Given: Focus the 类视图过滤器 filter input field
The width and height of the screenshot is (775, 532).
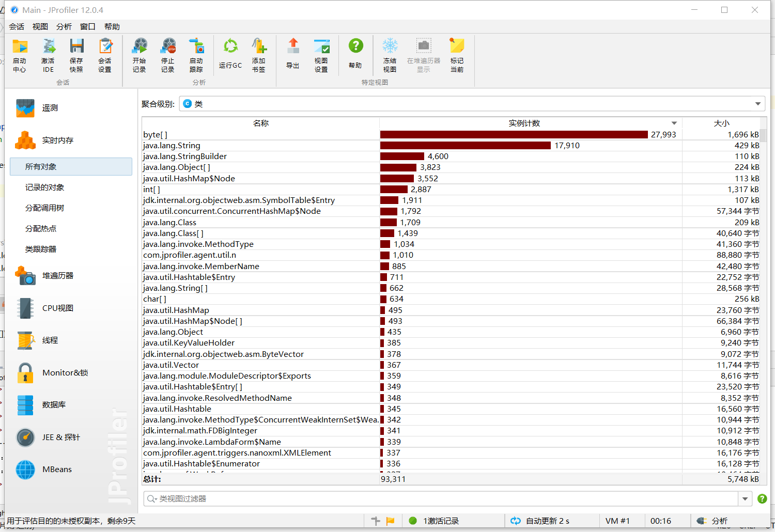Looking at the screenshot, I should tap(441, 498).
